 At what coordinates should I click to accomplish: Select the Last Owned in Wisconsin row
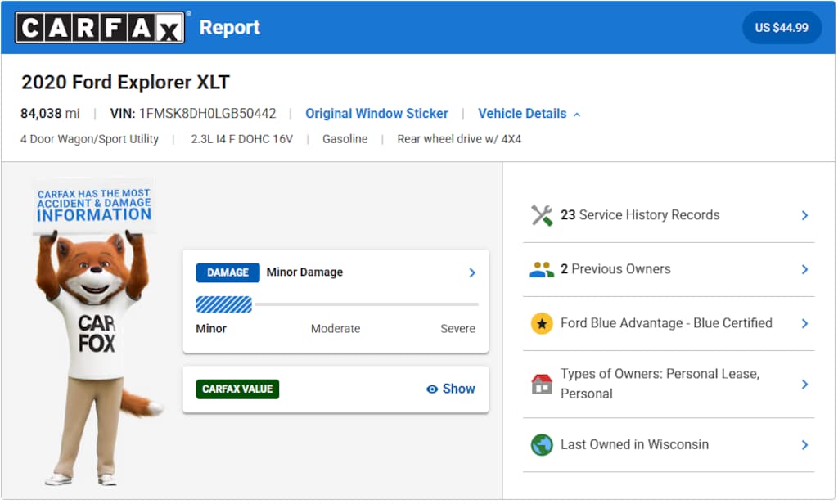pyautogui.click(x=634, y=445)
